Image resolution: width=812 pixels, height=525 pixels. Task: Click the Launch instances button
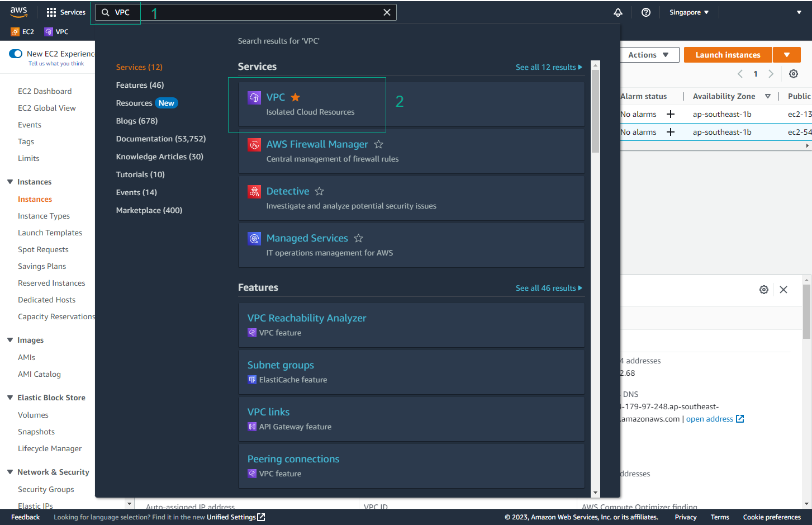728,55
